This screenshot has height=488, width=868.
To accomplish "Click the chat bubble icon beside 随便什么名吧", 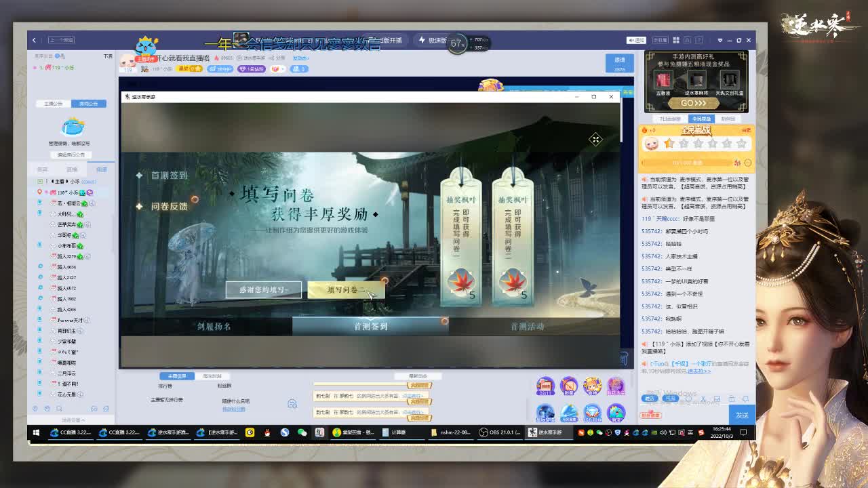I will 292,404.
